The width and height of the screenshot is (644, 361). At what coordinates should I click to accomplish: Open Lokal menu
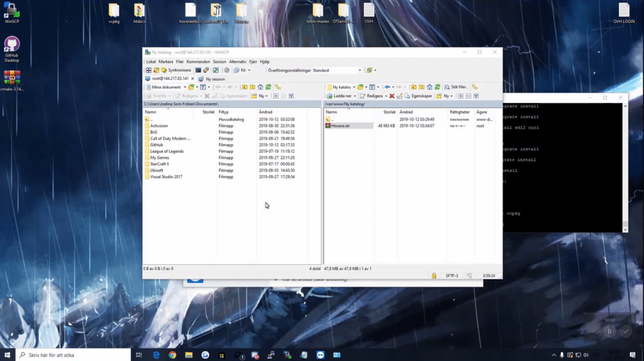point(151,62)
